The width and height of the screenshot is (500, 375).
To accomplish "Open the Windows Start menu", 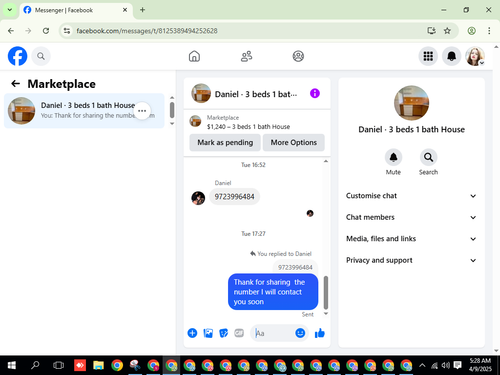I will coord(12,365).
